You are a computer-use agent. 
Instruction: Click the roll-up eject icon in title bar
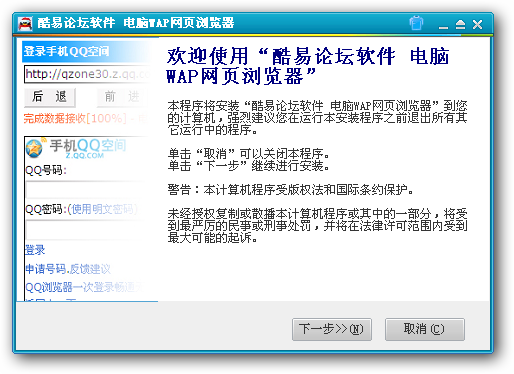click(x=460, y=25)
